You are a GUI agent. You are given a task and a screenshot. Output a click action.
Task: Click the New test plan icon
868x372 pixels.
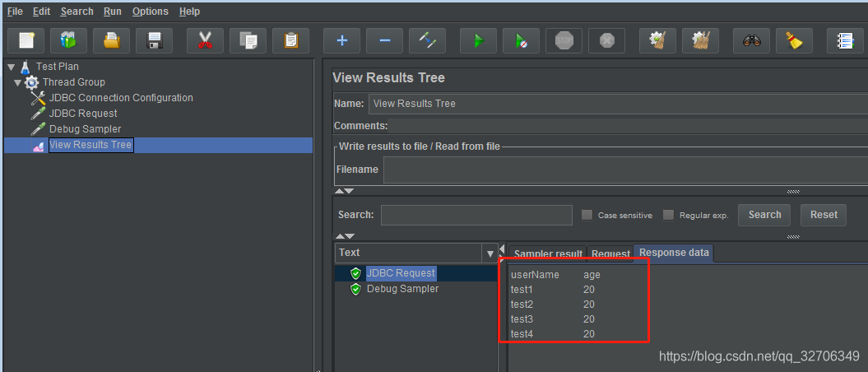point(26,40)
